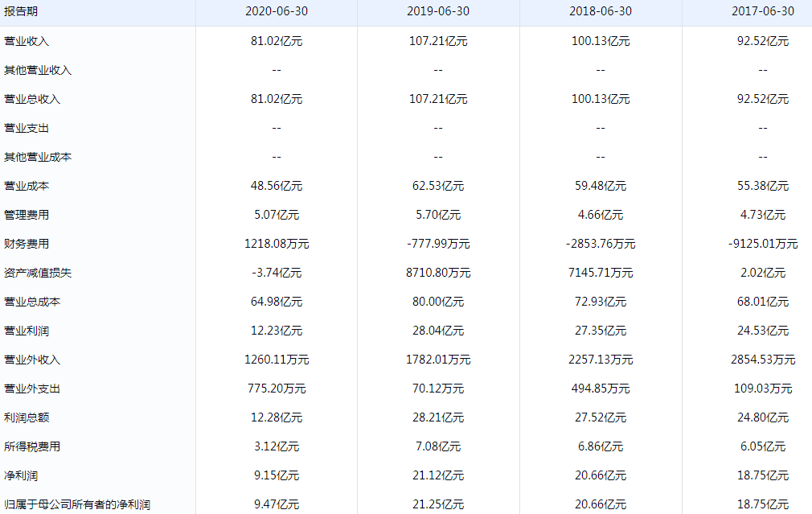Click the 财务费用 row label
The image size is (812, 514).
27,244
